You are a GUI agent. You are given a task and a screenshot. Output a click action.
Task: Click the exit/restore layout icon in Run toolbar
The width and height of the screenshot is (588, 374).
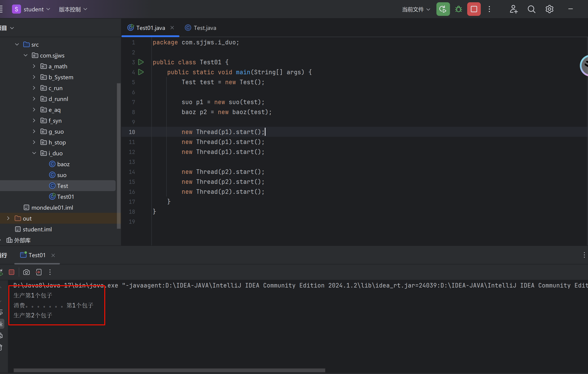(39, 272)
